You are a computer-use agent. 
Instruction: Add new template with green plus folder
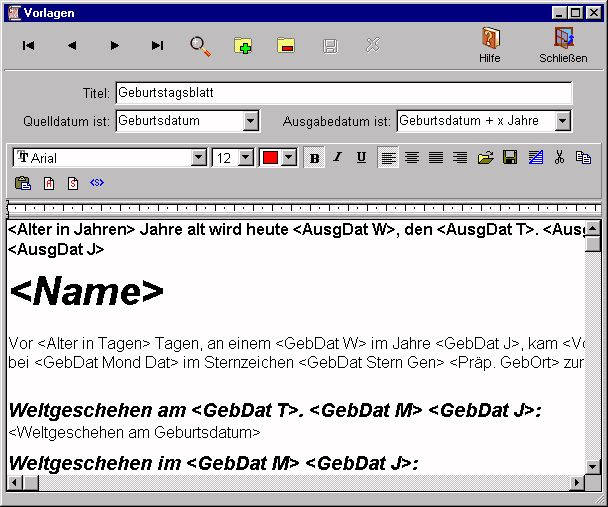243,46
